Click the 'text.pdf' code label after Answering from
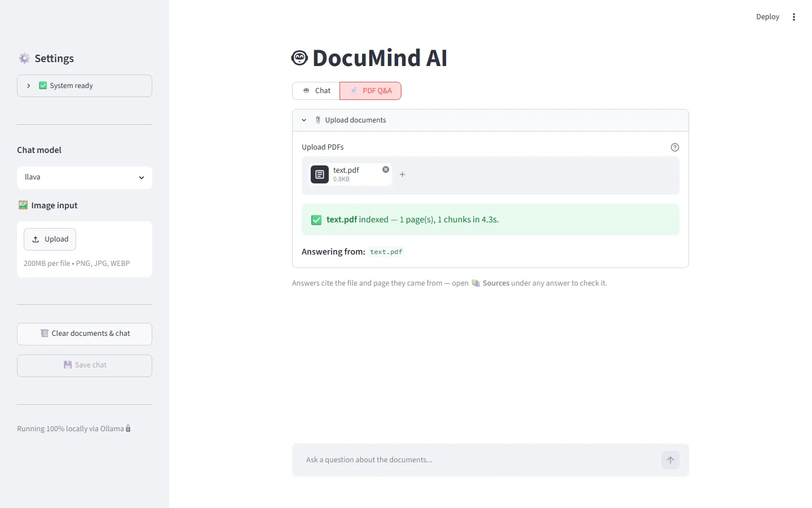The image size is (812, 508). 386,252
